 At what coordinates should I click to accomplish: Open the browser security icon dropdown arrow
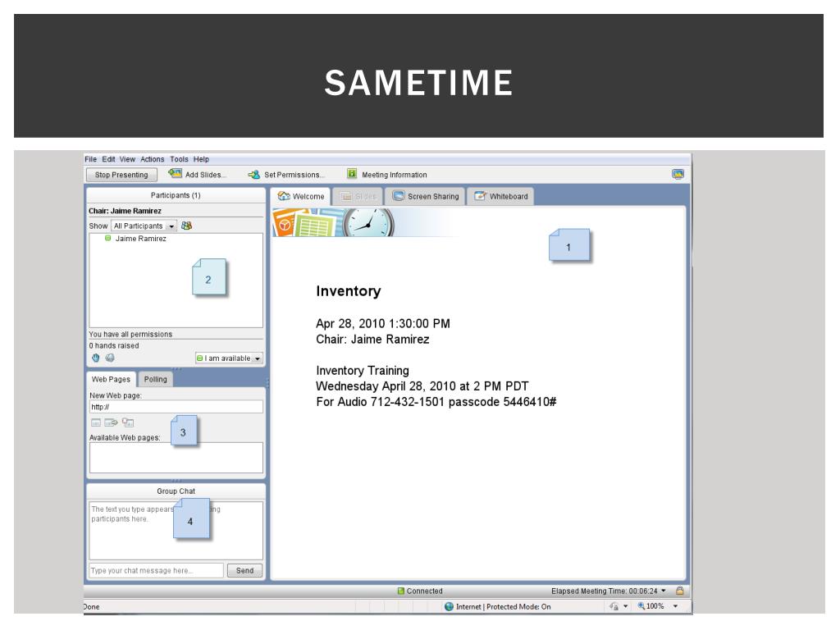pos(625,606)
